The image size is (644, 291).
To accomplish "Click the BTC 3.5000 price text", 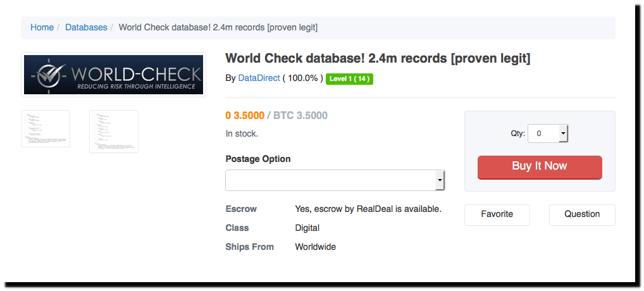I will [x=300, y=116].
